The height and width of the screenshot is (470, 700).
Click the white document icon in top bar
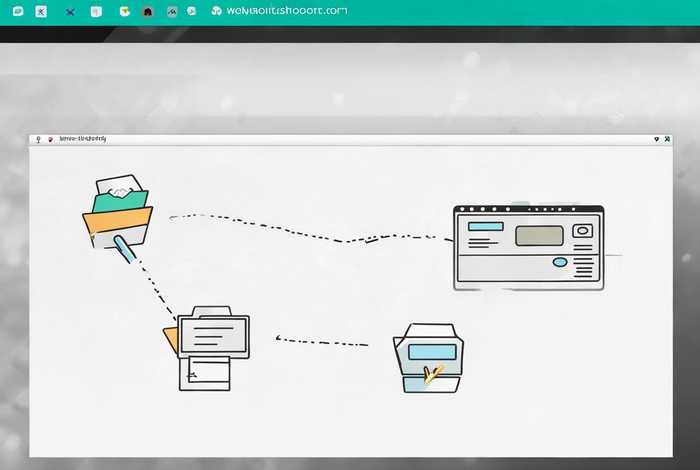(96, 12)
